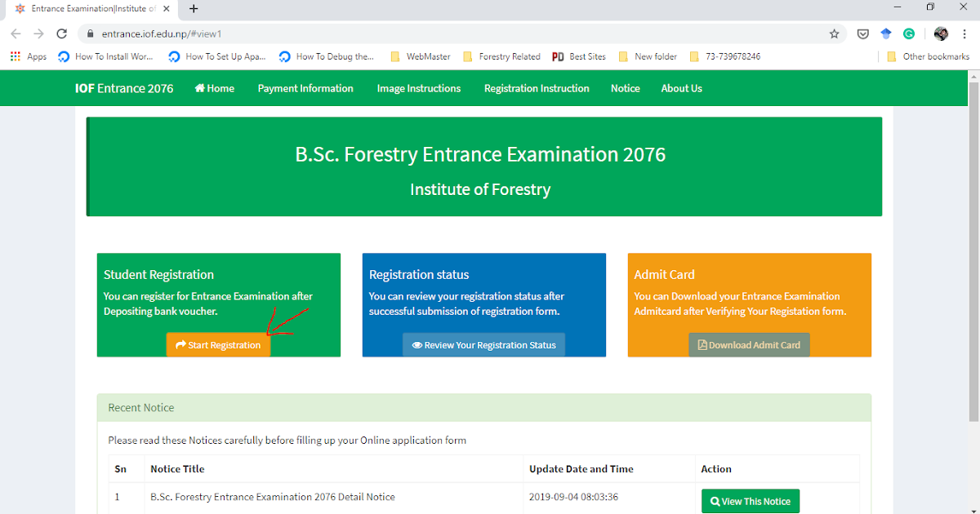Save the page with the Pocket icon
Screen dimensions: 980x514
coord(862,35)
